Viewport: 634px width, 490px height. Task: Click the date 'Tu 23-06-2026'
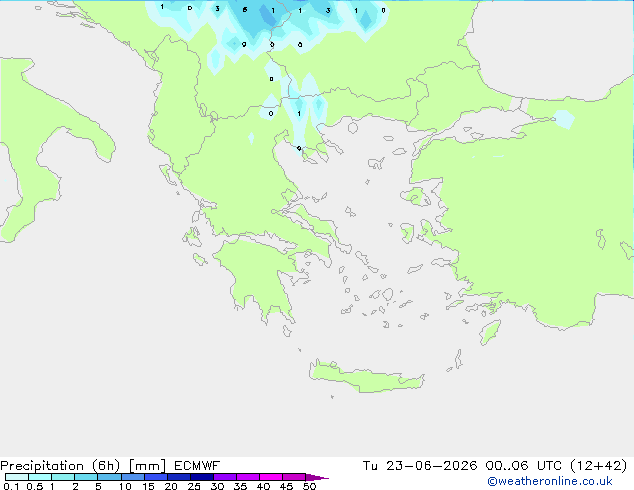click(x=420, y=466)
